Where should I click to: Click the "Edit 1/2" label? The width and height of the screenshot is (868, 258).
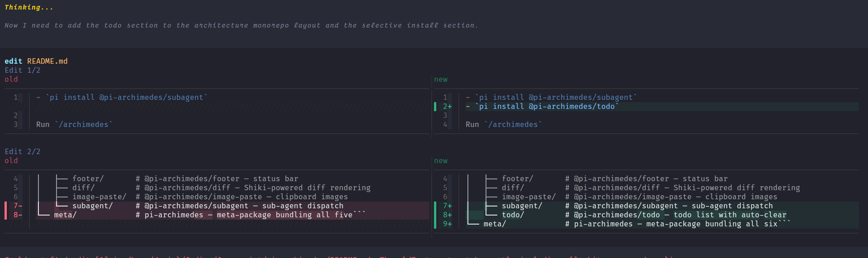[x=23, y=70]
